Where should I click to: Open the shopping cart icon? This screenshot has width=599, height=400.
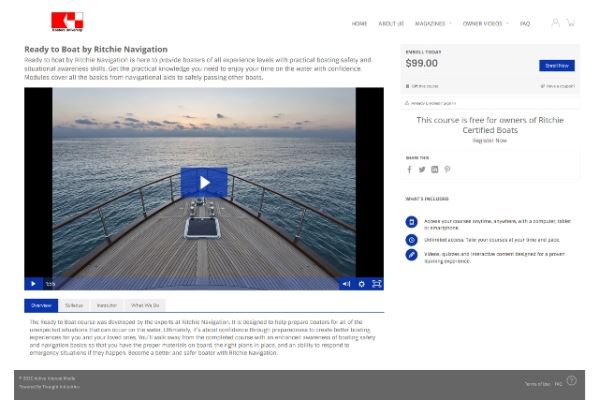click(x=571, y=23)
